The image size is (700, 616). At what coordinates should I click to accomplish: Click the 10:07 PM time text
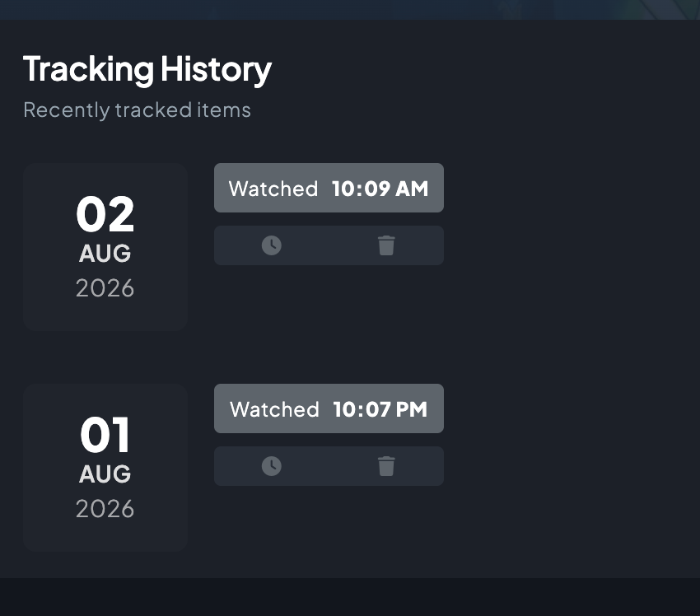coord(380,408)
